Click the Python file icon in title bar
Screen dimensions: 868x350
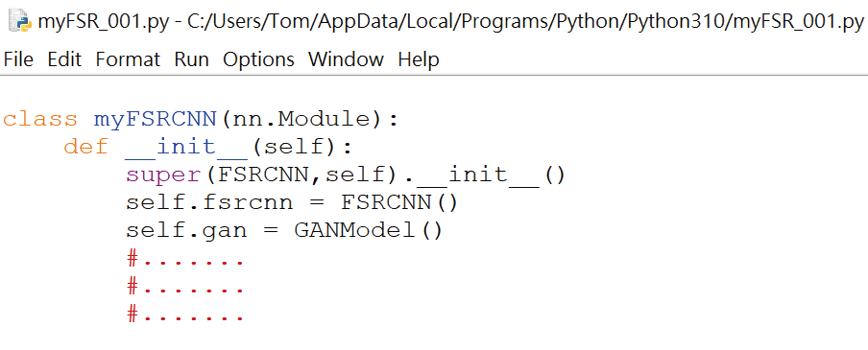click(21, 21)
